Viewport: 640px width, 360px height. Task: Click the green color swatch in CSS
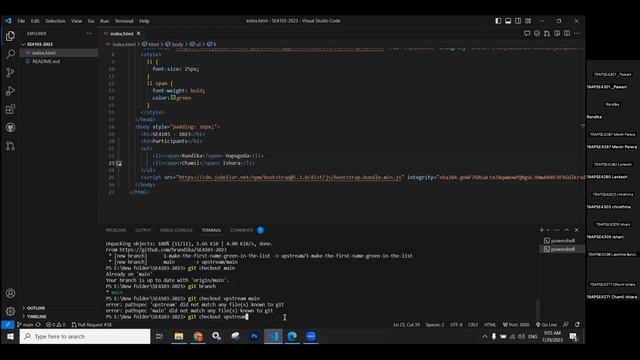click(x=173, y=98)
